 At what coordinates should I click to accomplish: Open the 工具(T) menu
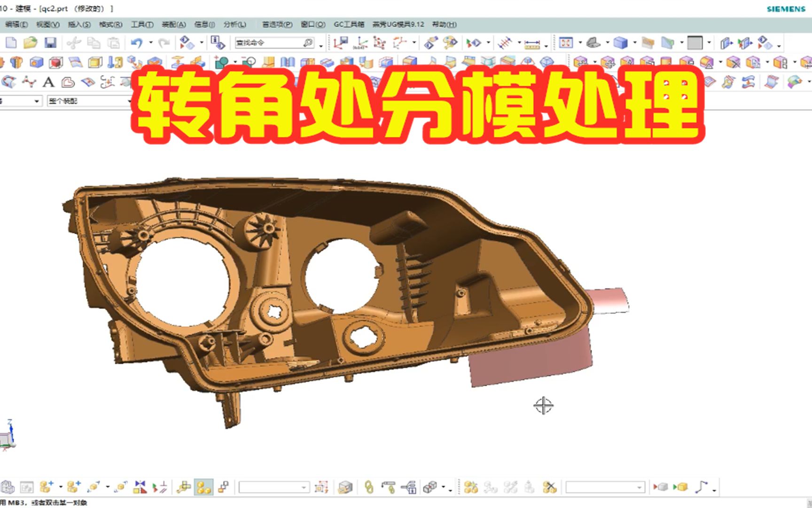[142, 24]
